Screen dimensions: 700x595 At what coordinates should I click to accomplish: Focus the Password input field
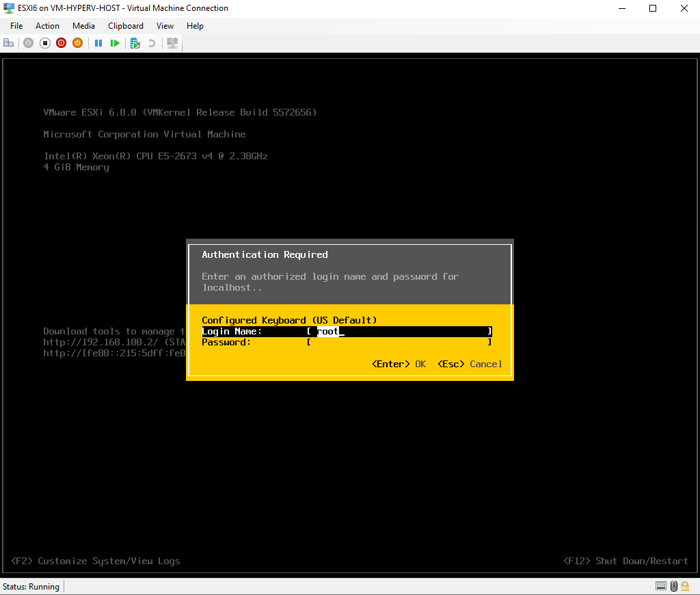point(399,342)
